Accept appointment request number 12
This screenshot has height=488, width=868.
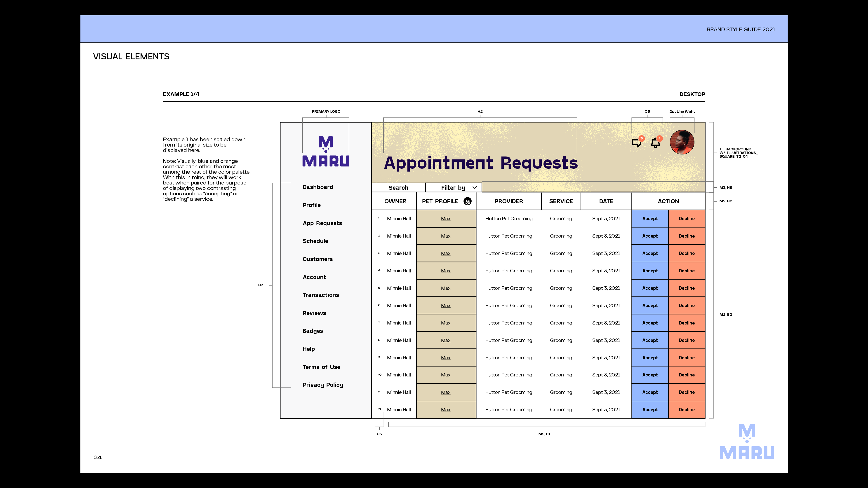(650, 410)
